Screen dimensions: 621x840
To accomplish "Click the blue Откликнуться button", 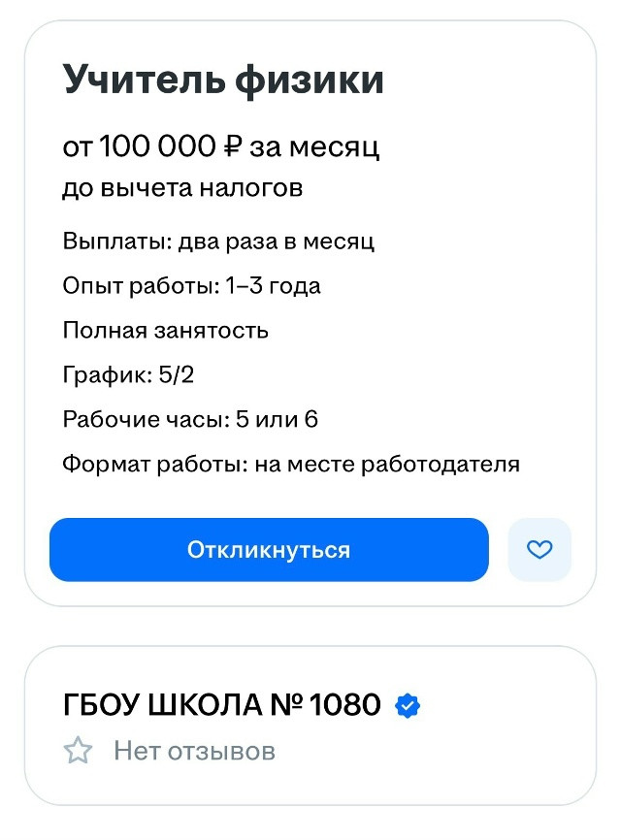I will point(269,550).
